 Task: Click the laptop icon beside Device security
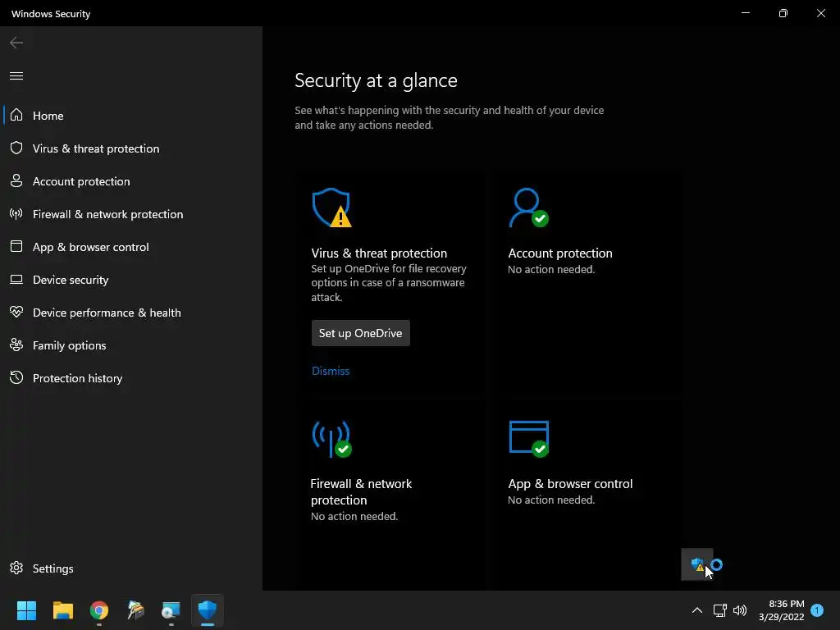tap(16, 280)
